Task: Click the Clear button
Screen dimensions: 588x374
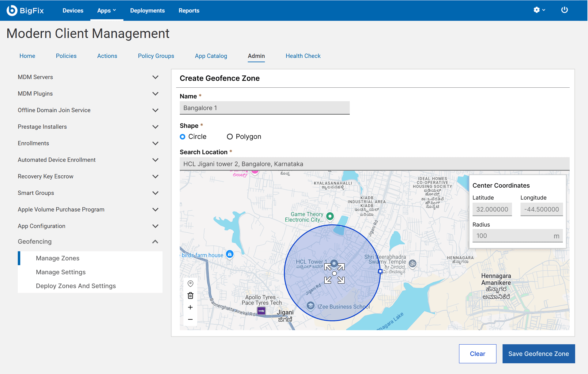Action: pos(477,354)
